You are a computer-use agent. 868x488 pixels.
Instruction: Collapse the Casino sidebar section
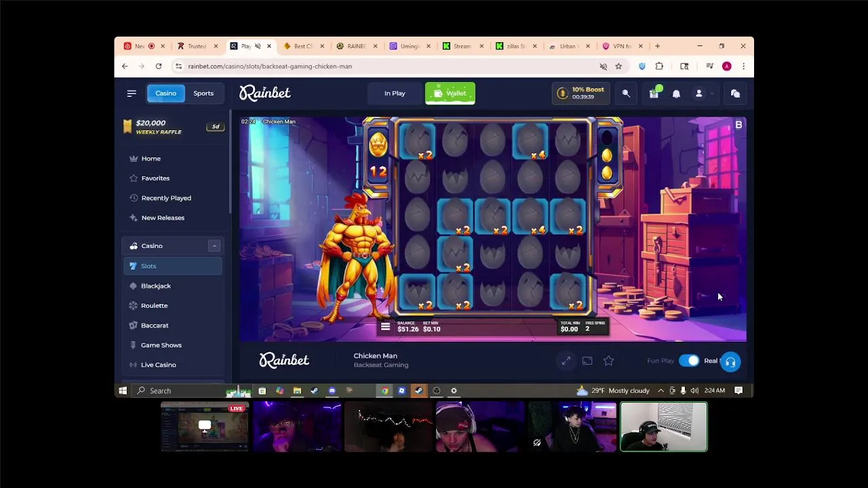[x=214, y=246]
